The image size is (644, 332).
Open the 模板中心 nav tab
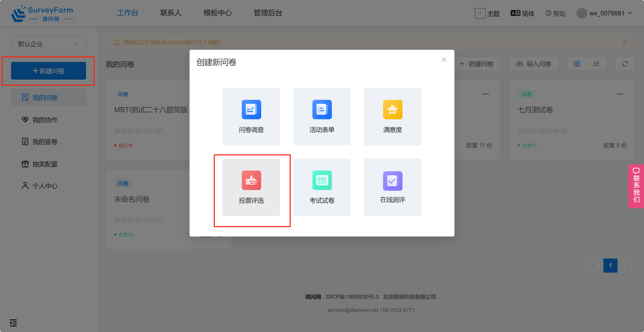click(x=218, y=13)
